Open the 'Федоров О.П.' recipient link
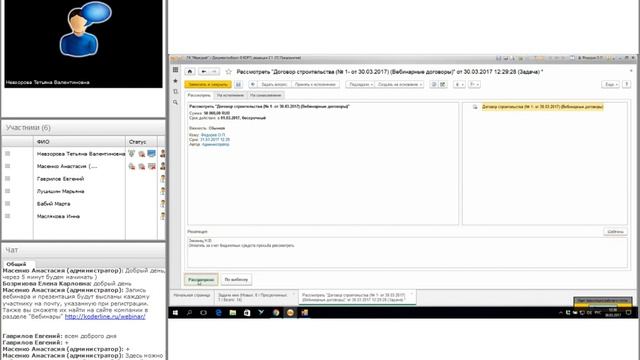640x360 pixels. [213, 135]
